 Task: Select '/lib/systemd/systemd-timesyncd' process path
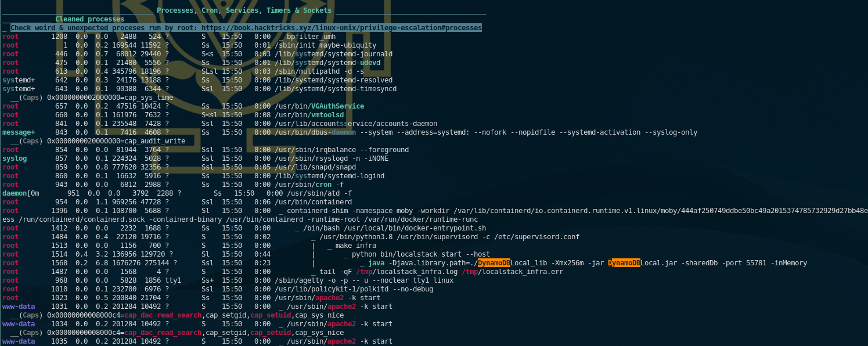[336, 89]
